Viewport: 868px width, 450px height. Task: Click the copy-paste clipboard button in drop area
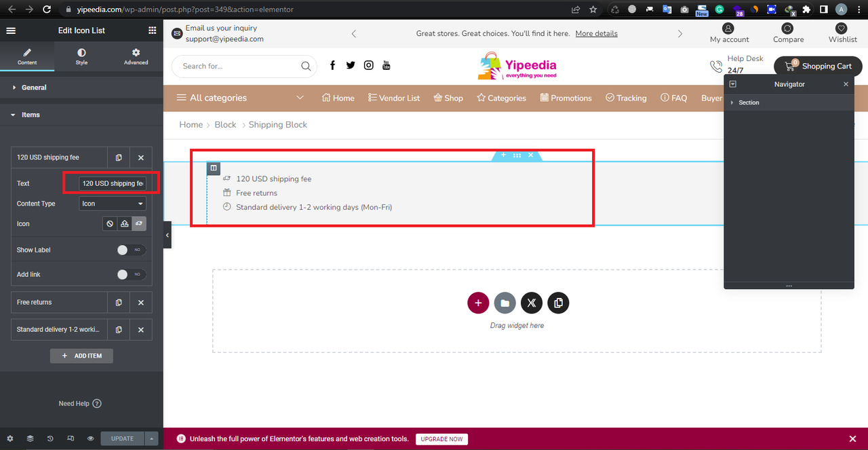(558, 303)
